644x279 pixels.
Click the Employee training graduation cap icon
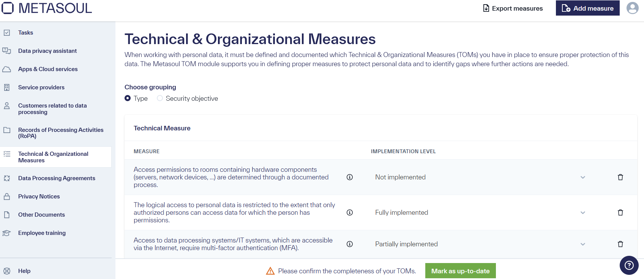pyautogui.click(x=7, y=233)
